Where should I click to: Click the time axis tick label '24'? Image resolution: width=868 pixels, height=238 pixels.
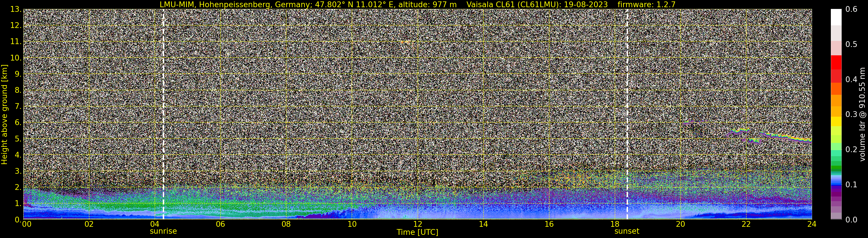coord(812,224)
